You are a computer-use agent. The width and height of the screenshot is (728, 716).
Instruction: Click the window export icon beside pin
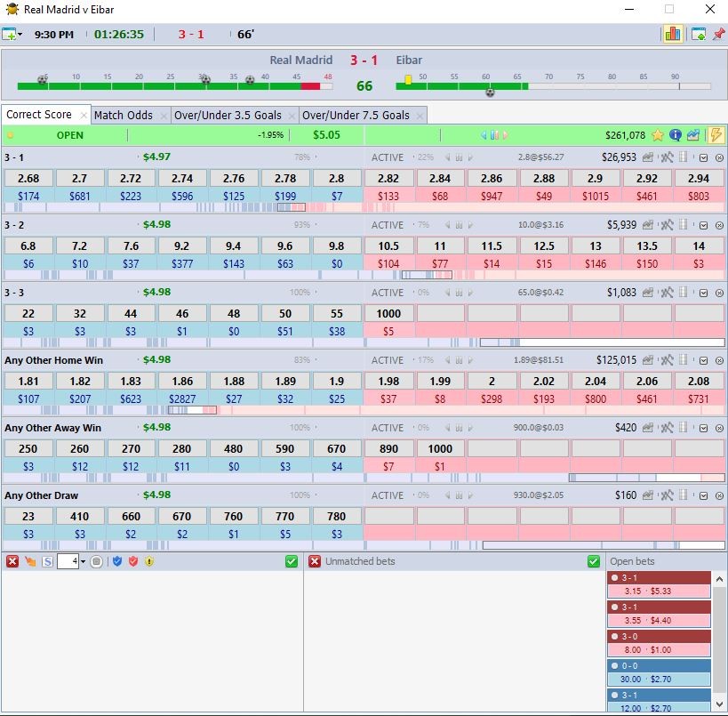click(699, 34)
